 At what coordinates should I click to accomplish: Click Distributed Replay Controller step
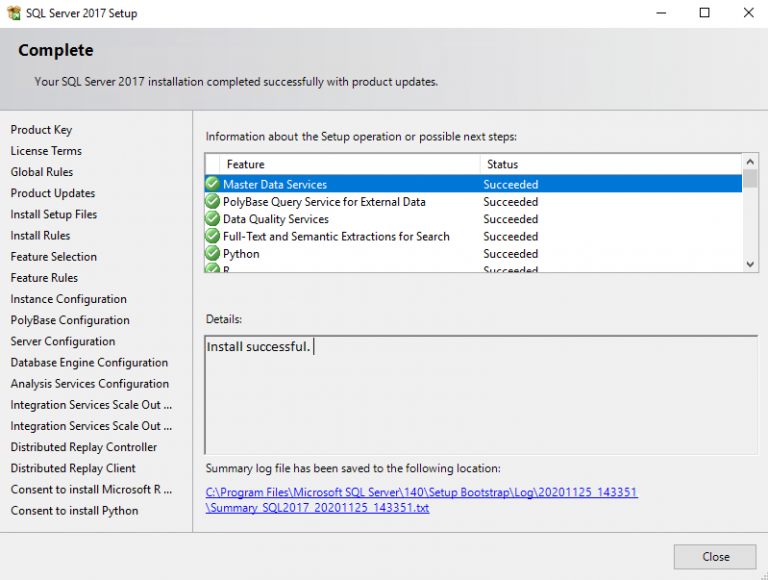84,447
